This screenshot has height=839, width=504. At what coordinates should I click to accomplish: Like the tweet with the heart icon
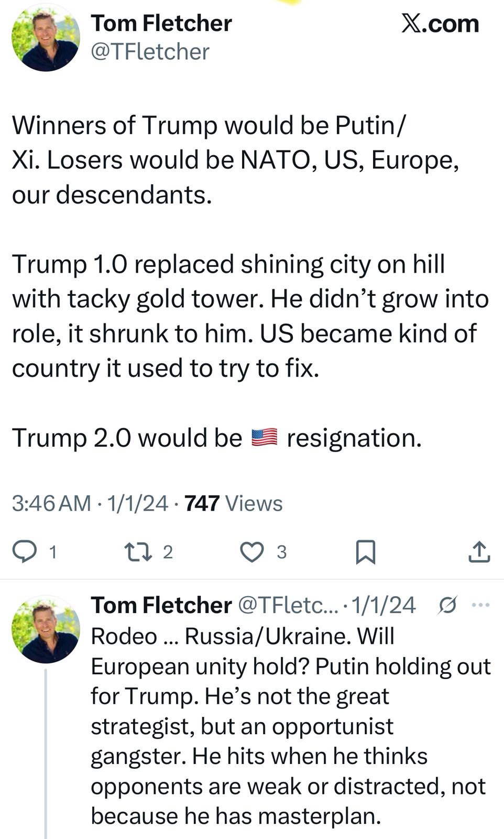coord(251,552)
